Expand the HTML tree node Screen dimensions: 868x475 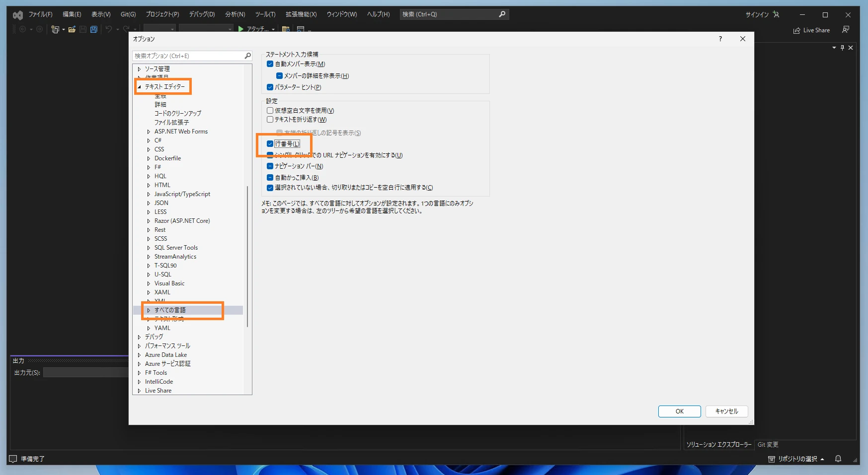click(149, 185)
